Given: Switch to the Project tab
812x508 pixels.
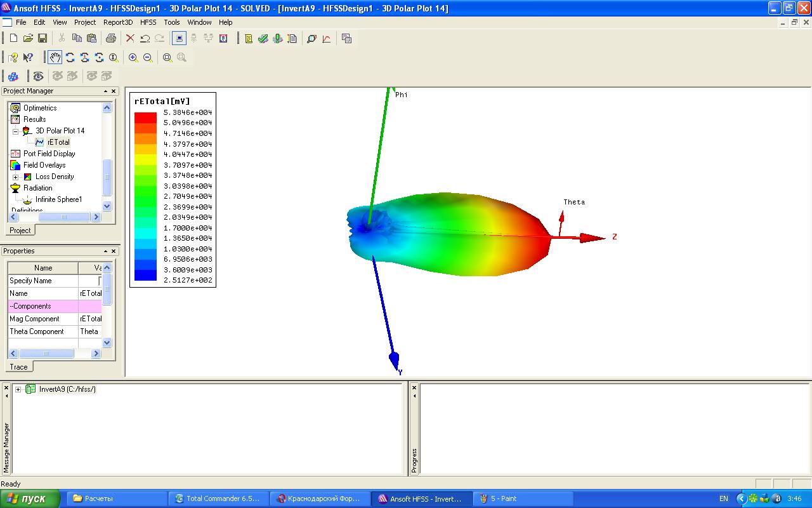Looking at the screenshot, I should pos(20,231).
